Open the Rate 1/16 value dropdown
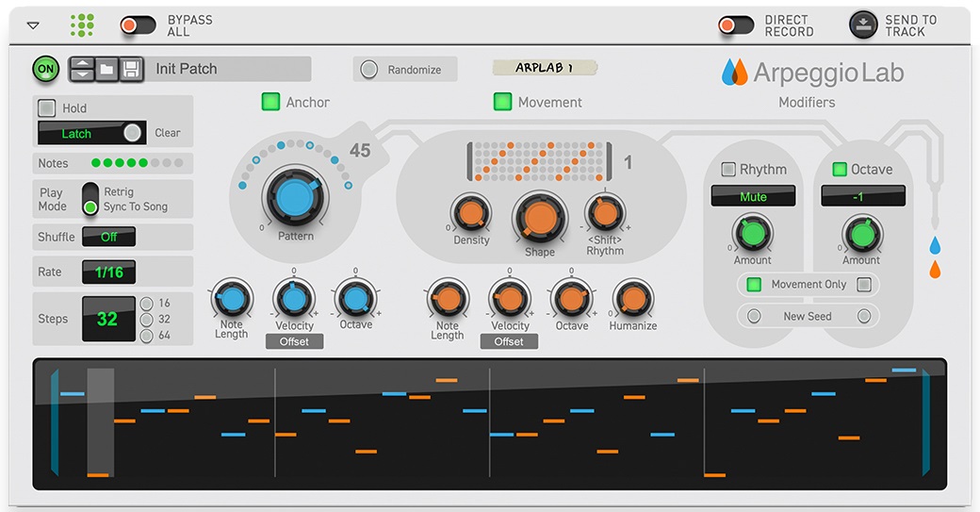This screenshot has height=512, width=980. (x=108, y=272)
